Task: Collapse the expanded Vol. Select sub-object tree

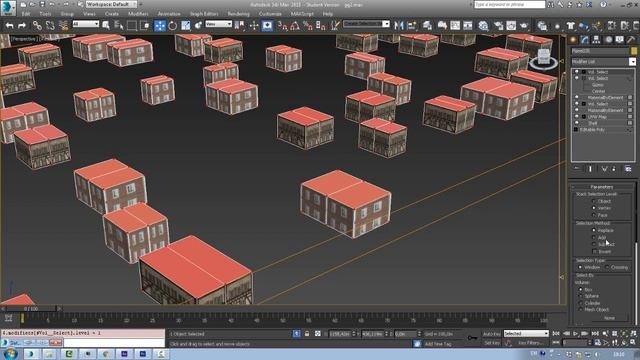Action: pos(583,78)
